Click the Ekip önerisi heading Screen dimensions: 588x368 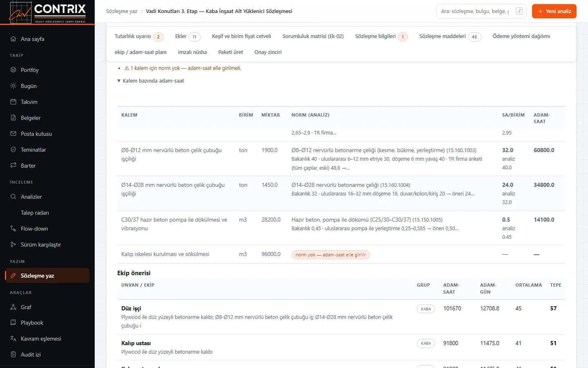[134, 273]
